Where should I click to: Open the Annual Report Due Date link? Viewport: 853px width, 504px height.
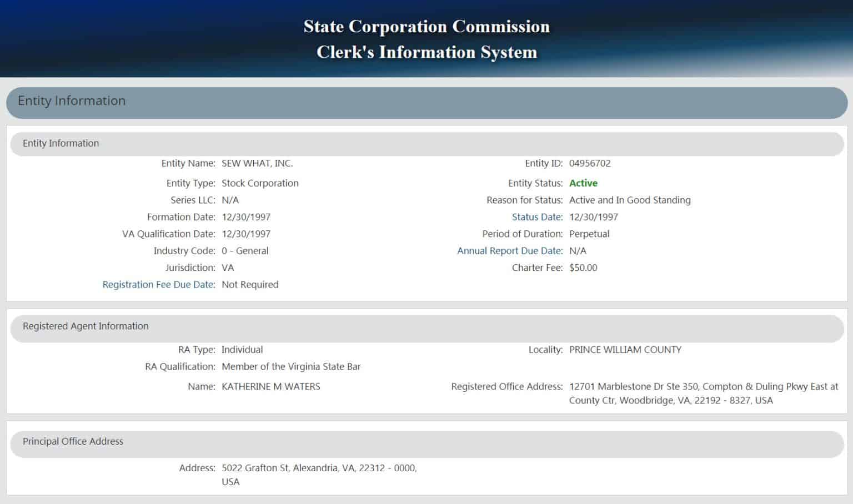pos(509,251)
